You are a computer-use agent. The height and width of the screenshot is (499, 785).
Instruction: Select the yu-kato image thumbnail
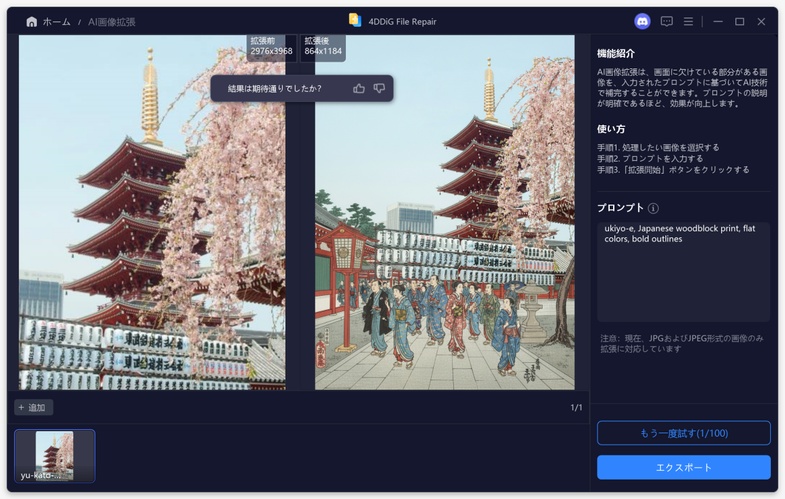55,456
